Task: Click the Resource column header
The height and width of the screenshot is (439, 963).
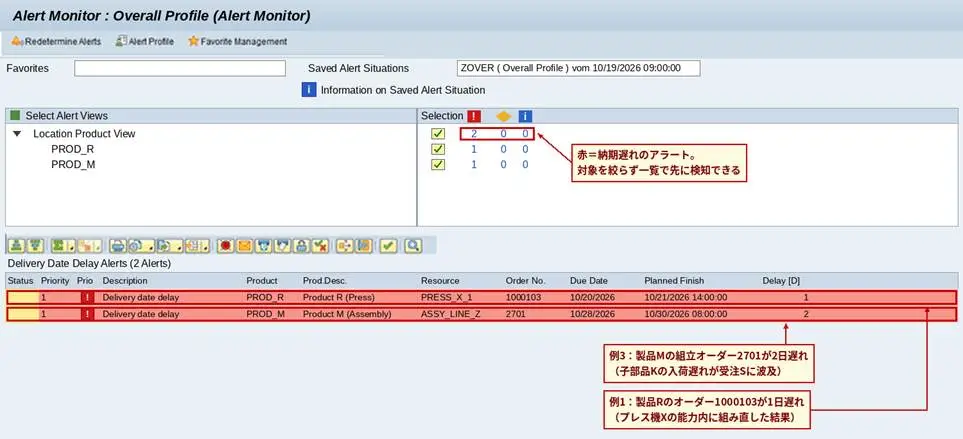Action: (440, 281)
